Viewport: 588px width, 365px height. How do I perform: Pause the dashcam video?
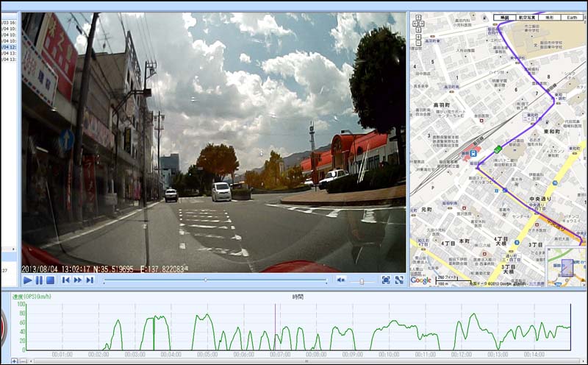(x=39, y=280)
